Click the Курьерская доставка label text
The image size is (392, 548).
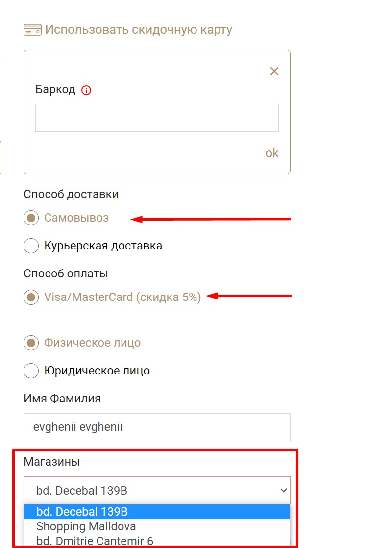[x=103, y=246]
